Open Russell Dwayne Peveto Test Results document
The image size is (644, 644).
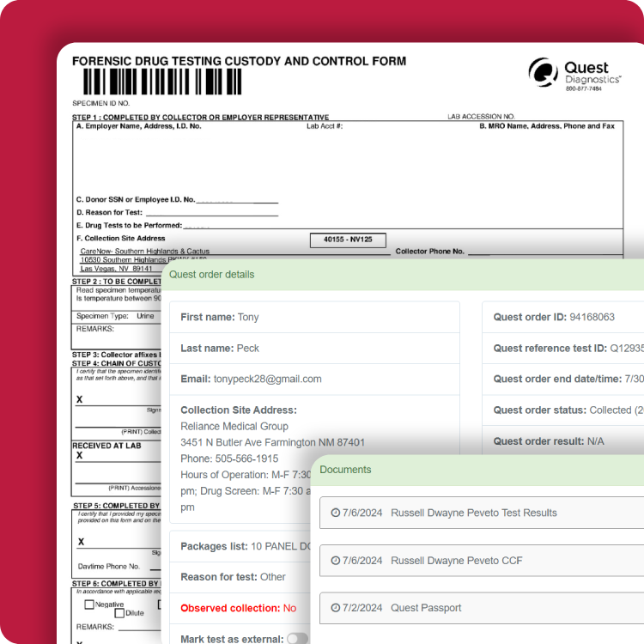pyautogui.click(x=482, y=513)
